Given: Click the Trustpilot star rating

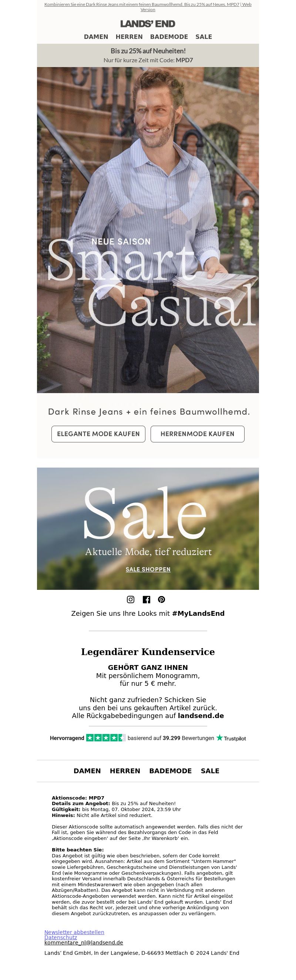Looking at the screenshot, I should click(105, 738).
